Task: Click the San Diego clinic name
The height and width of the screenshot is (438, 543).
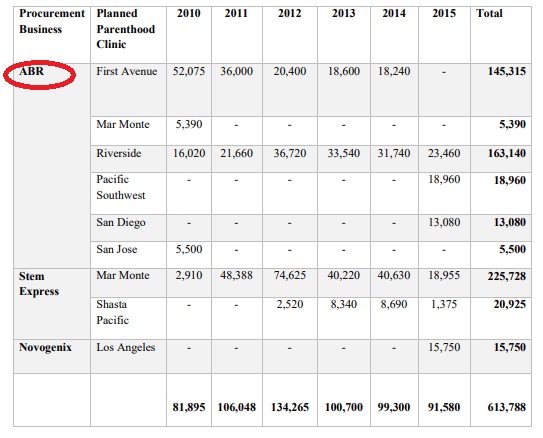Action: [121, 223]
